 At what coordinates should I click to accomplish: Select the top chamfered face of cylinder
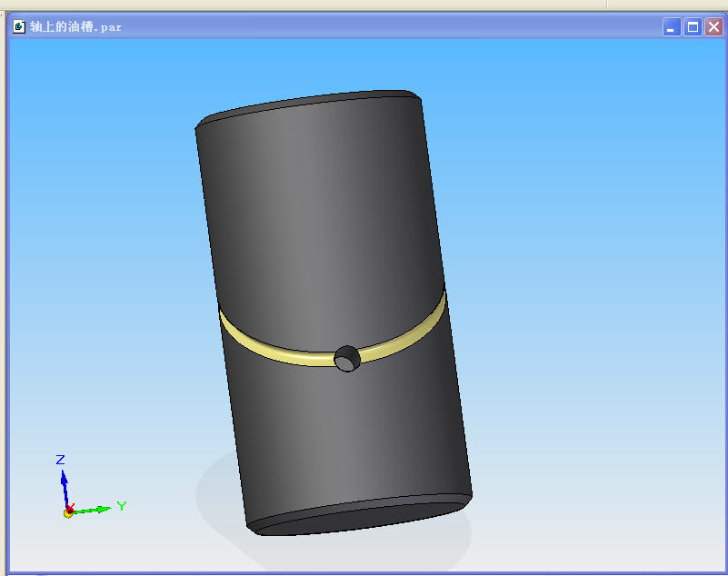tap(306, 104)
